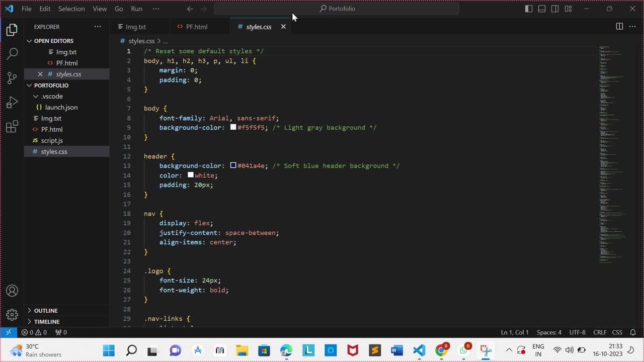Screen dimensions: 644x362
Task: Open the Accounts icon in activity bar
Action: pos(12,291)
